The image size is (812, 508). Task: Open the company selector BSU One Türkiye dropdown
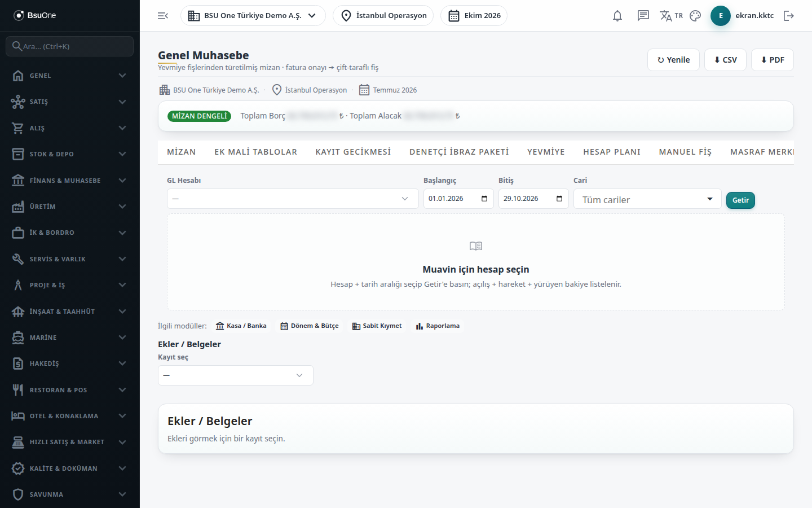(253, 16)
